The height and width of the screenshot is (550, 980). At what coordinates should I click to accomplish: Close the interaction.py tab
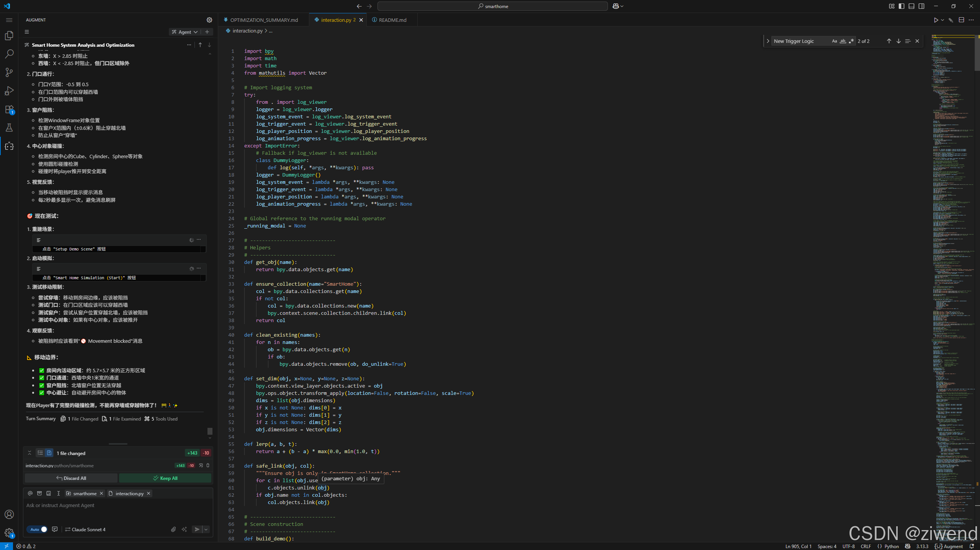point(361,20)
